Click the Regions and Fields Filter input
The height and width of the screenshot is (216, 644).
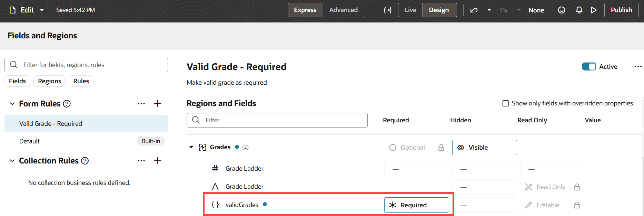277,120
